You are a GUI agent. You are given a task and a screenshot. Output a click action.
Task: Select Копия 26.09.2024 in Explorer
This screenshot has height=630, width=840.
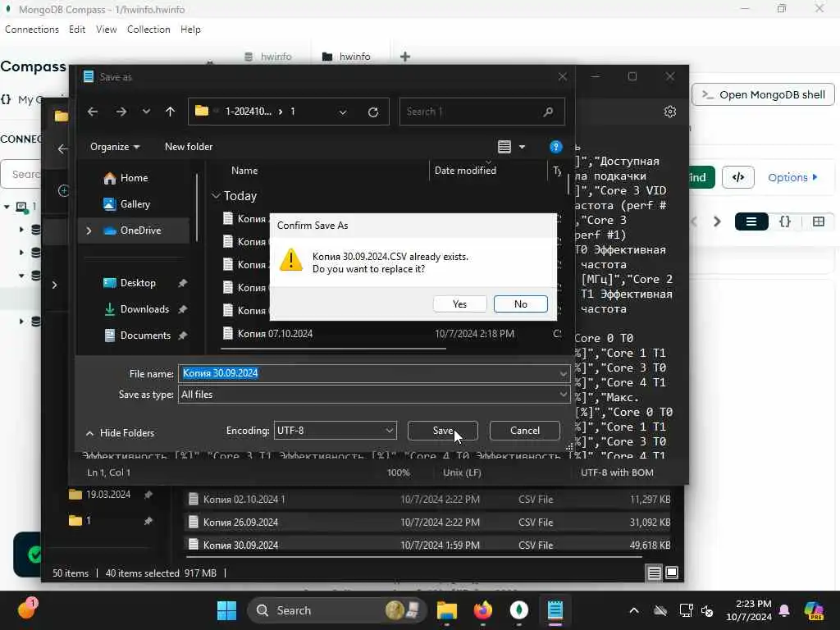pos(428,523)
